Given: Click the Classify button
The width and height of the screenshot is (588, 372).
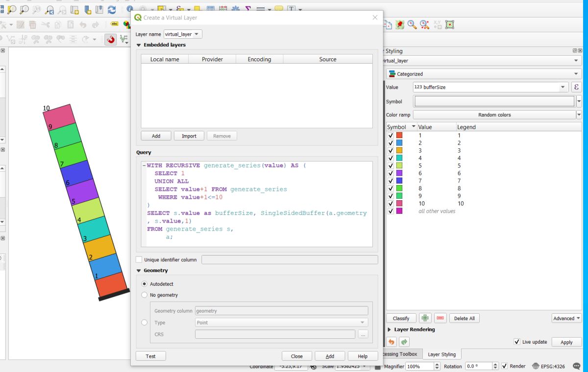Looking at the screenshot, I should click(401, 318).
